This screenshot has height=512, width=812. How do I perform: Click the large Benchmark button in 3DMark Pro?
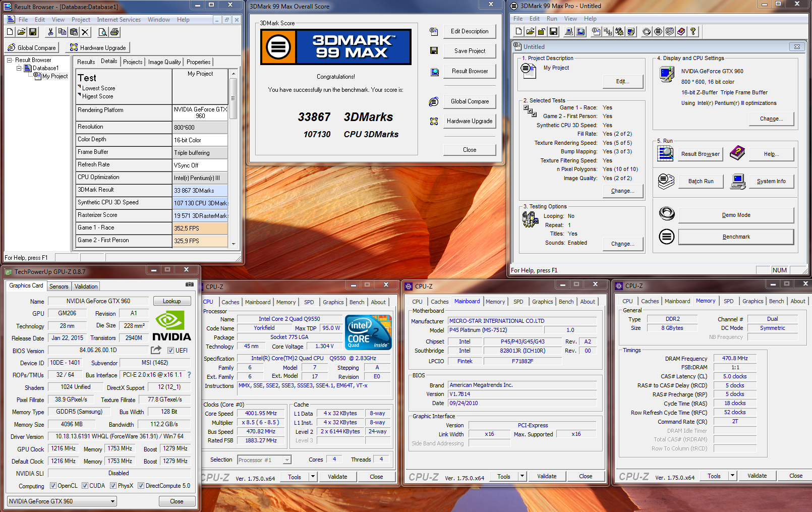coord(736,237)
